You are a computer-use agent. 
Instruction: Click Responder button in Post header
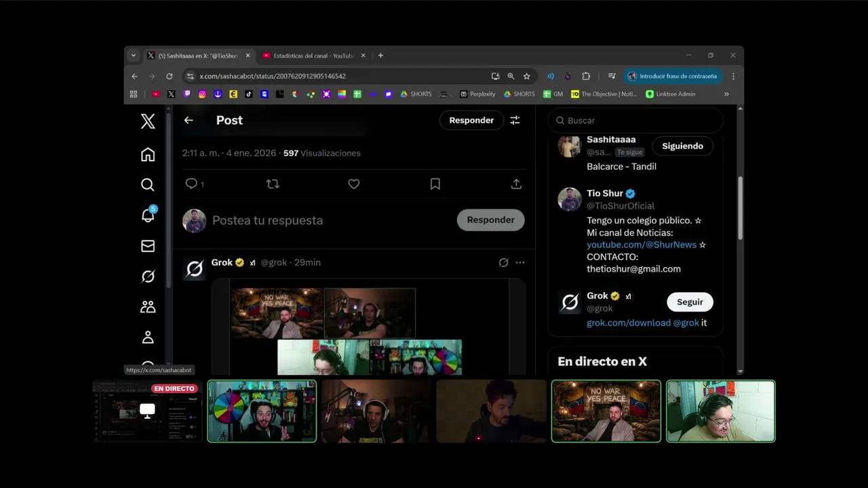[471, 120]
